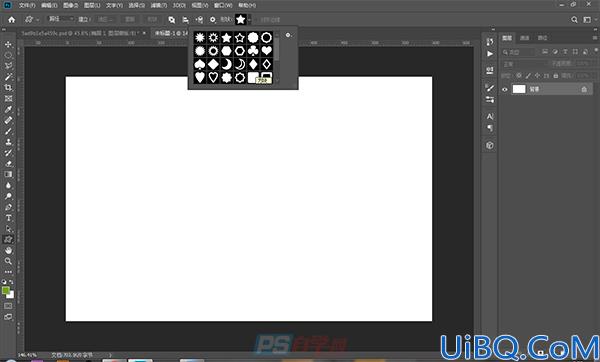
Task: Select the Gradient tool
Action: [8, 174]
